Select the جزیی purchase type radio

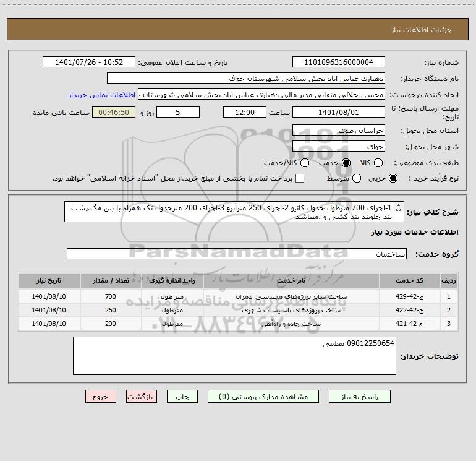(393, 178)
